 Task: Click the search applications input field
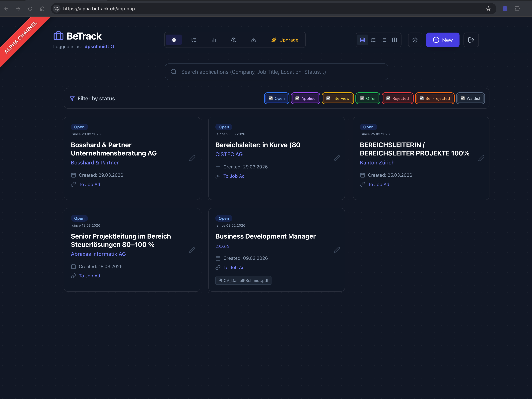pos(277,72)
